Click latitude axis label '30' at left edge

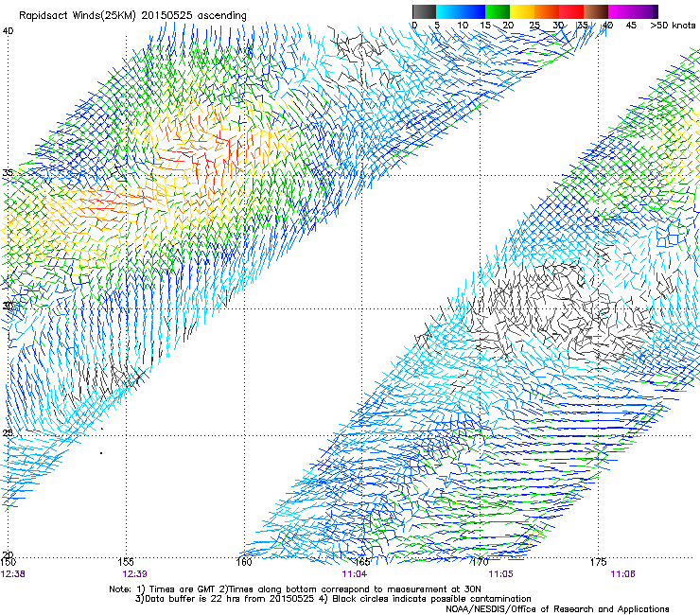pos(8,306)
